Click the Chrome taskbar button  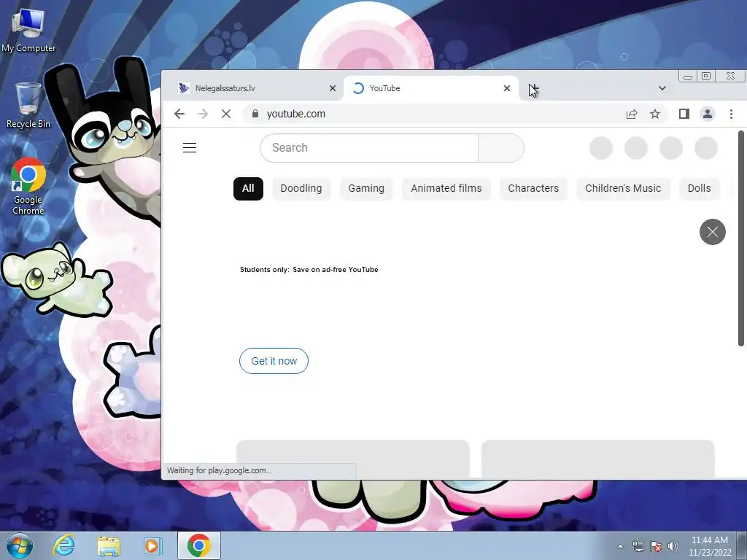point(198,545)
